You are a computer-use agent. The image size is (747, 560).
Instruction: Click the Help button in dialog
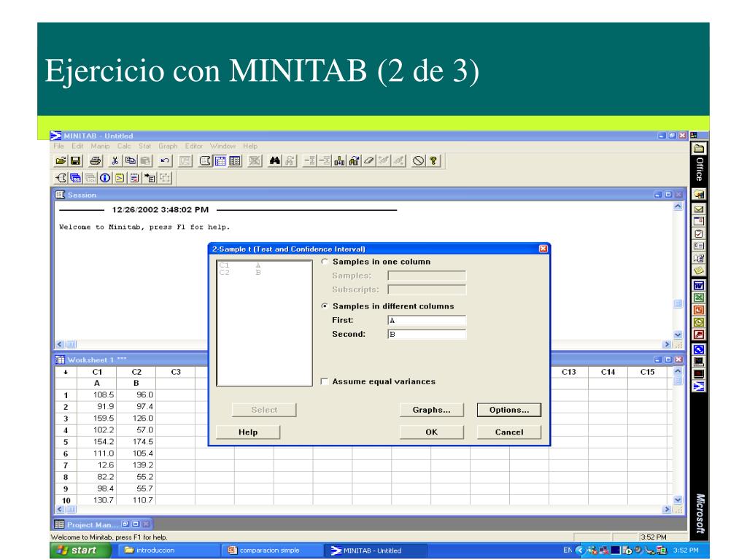248,432
